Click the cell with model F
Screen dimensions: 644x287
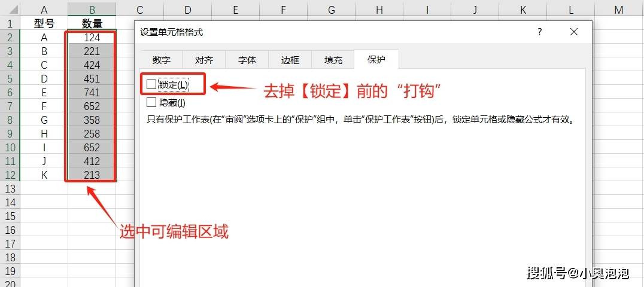[44, 106]
